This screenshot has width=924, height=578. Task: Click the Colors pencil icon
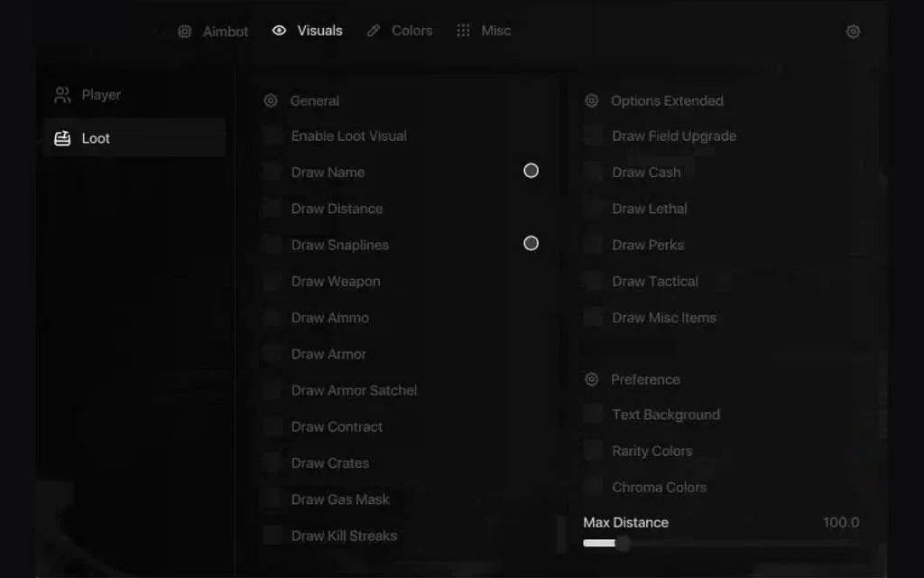point(373,31)
